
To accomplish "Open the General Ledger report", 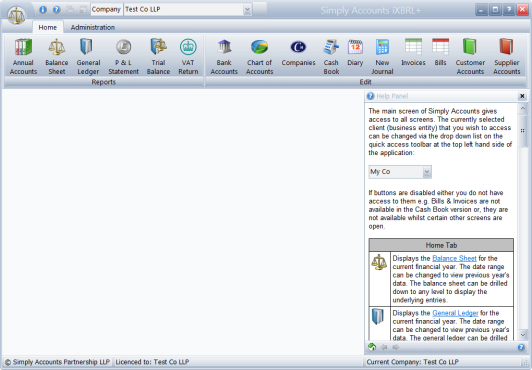I will (x=88, y=56).
